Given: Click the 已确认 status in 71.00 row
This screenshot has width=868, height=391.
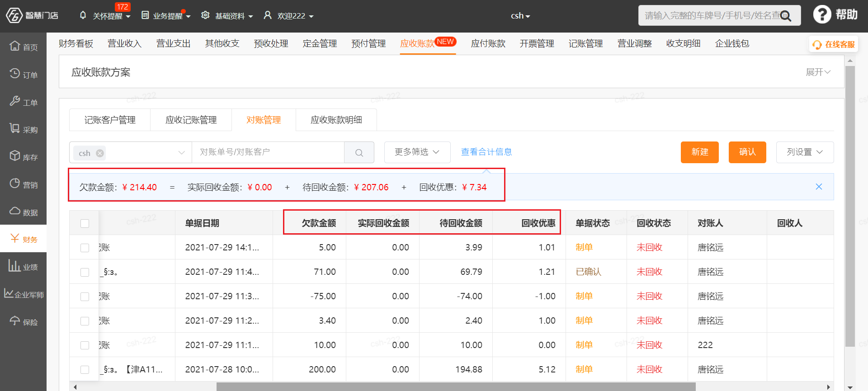Looking at the screenshot, I should pyautogui.click(x=588, y=272).
